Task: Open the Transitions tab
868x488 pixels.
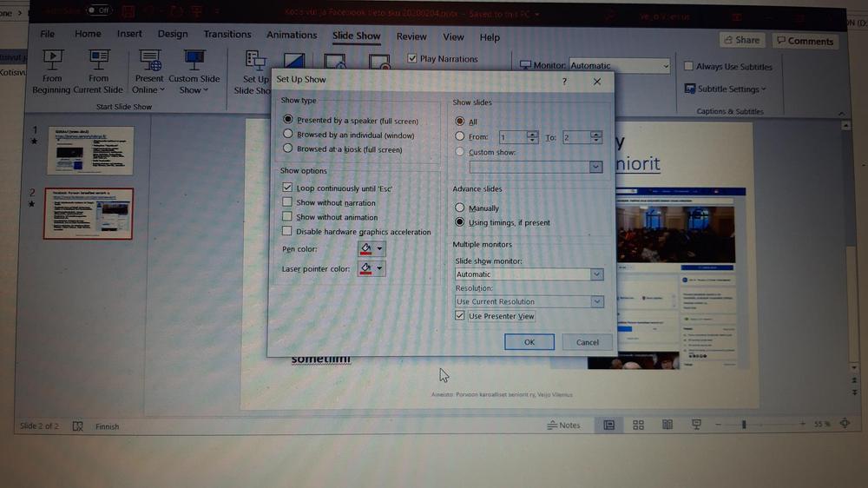Action: point(227,35)
